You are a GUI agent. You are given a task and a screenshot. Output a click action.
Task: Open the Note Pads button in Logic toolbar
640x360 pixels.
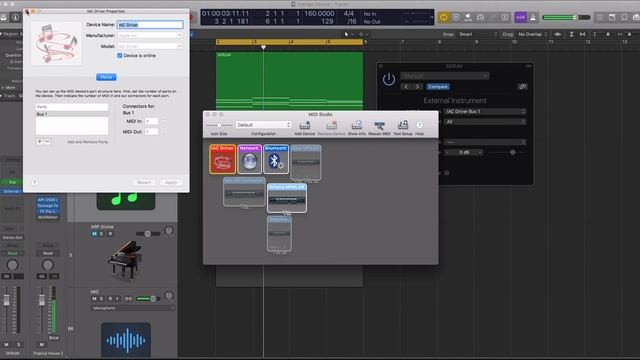click(x=612, y=17)
